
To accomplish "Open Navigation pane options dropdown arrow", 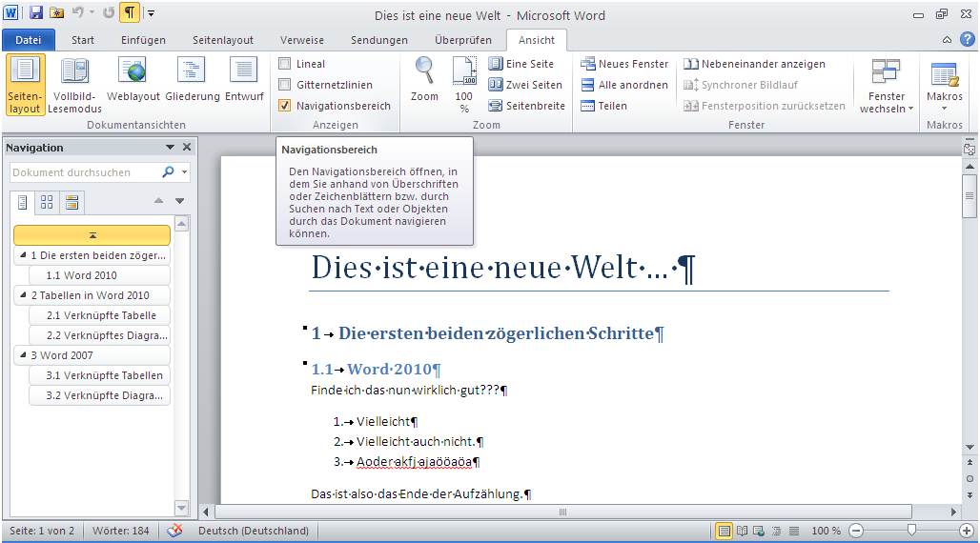I will coord(170,148).
